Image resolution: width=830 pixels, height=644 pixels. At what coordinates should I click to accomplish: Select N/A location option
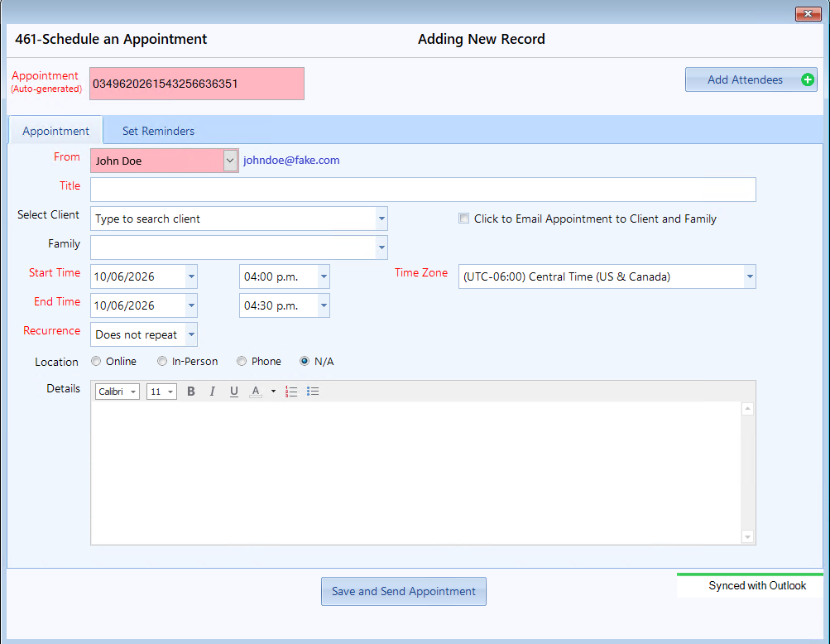[305, 361]
